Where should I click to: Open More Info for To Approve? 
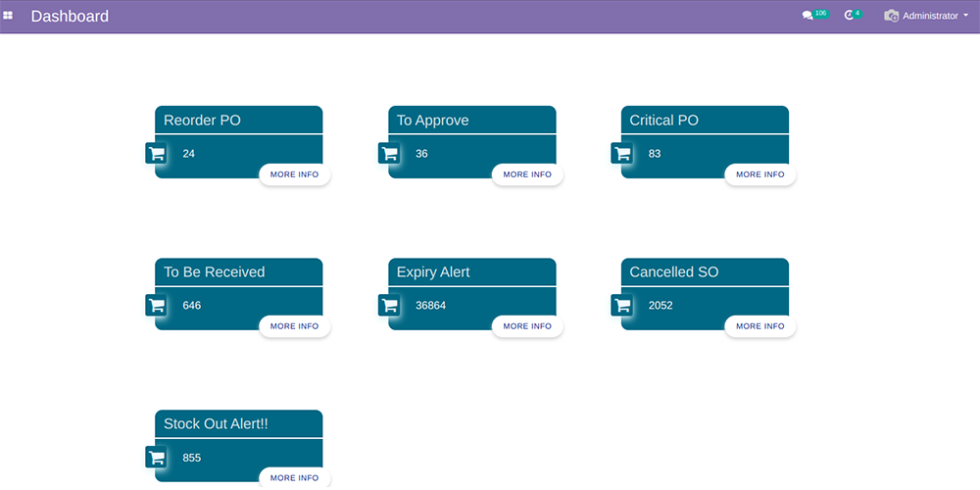tap(527, 174)
